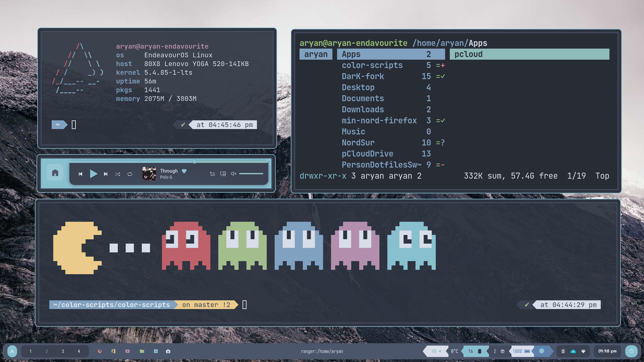Click the 04:48 pm clock

point(607,351)
